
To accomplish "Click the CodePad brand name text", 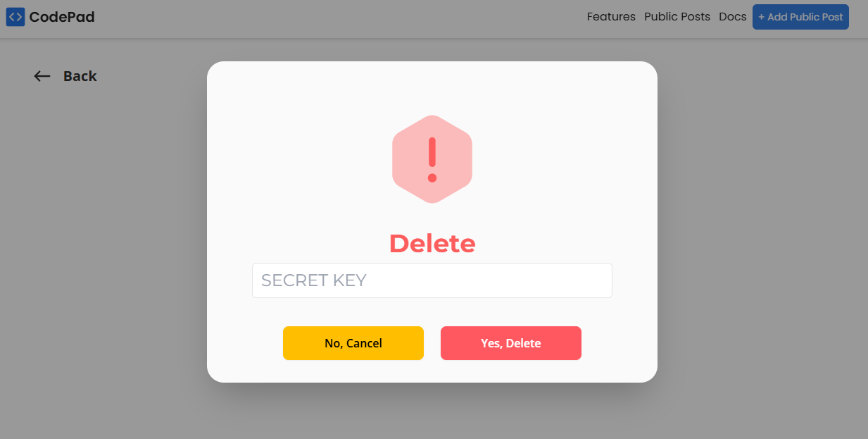I will [x=62, y=17].
